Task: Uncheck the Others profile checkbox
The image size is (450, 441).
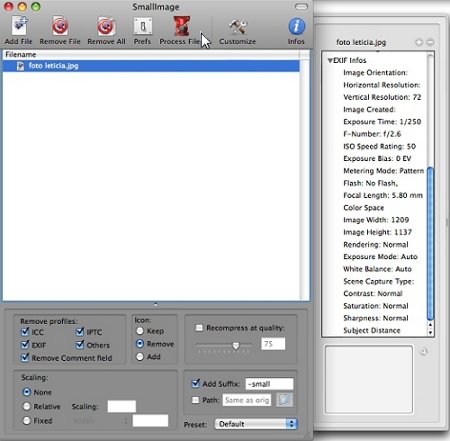Action: 80,344
